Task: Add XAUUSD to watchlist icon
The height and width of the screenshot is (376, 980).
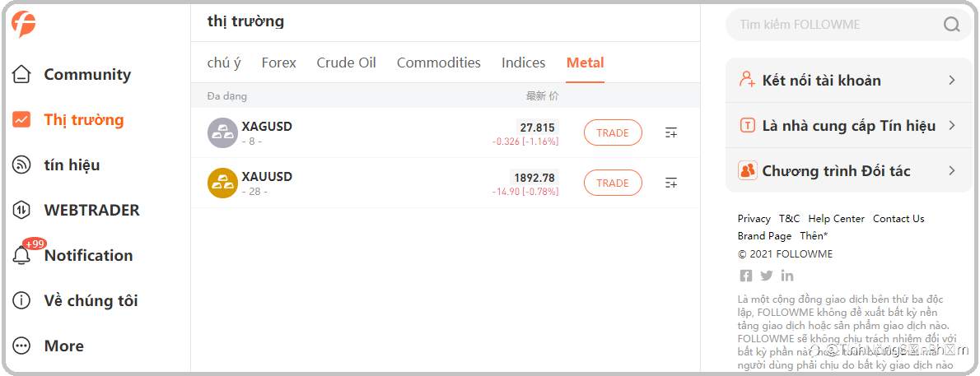Action: click(670, 183)
